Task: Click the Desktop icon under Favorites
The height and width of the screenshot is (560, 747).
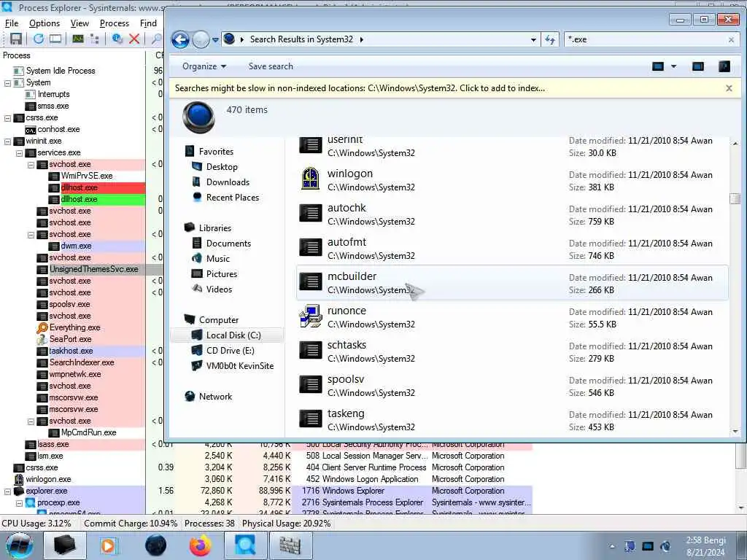Action: pyautogui.click(x=197, y=167)
